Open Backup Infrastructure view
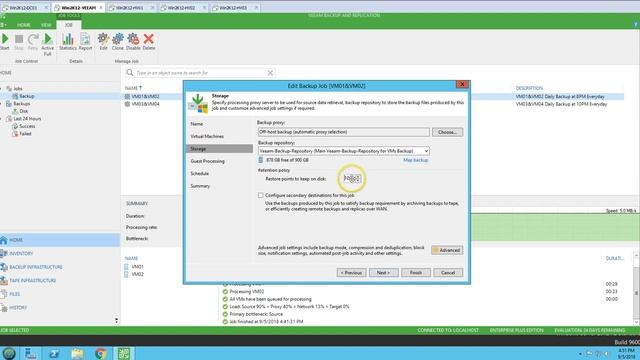The height and width of the screenshot is (360, 640). (x=60, y=267)
